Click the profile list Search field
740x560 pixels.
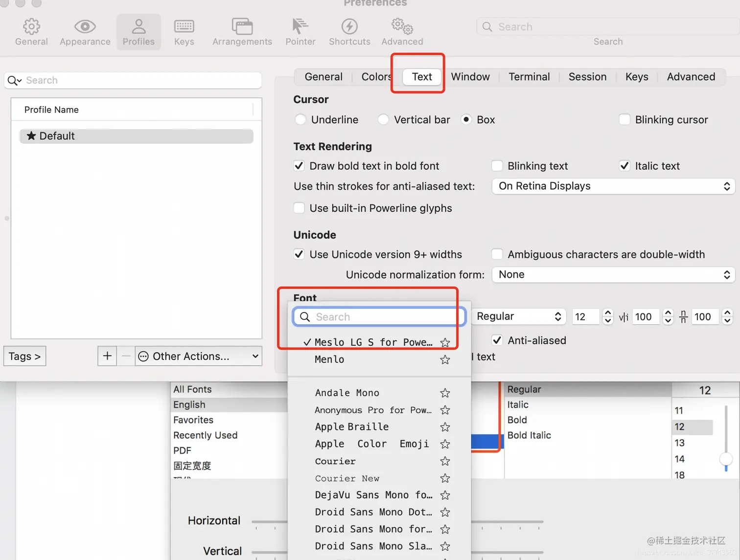coord(133,80)
